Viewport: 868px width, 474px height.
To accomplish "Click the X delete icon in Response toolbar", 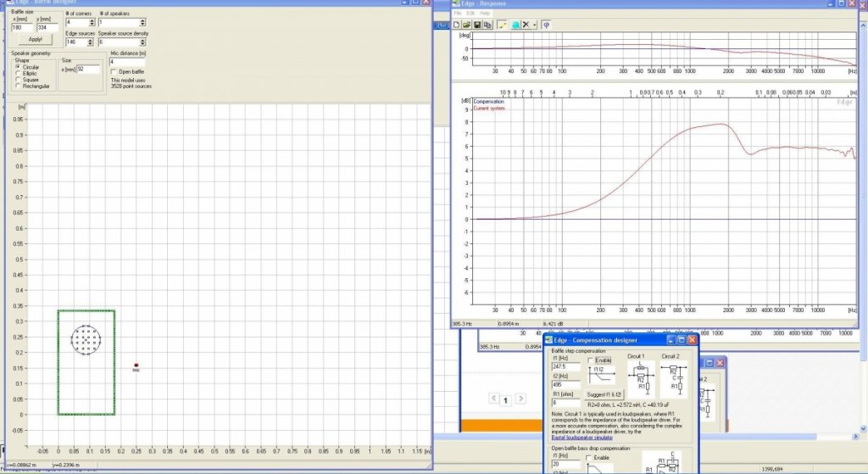I will 526,25.
